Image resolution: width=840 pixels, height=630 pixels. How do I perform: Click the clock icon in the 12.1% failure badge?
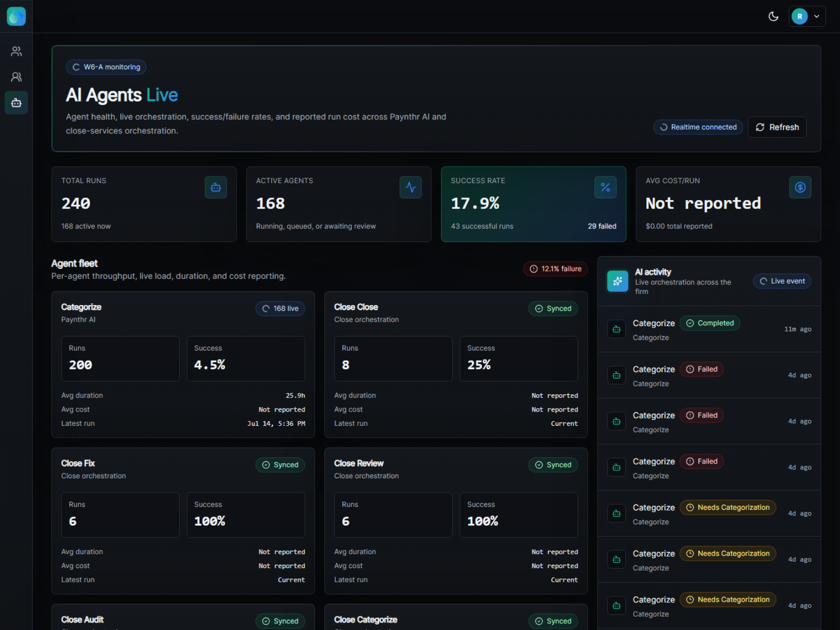[534, 269]
